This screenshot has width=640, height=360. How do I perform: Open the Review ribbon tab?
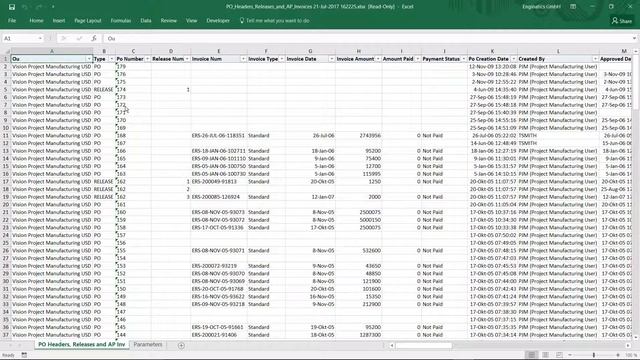[x=169, y=20]
